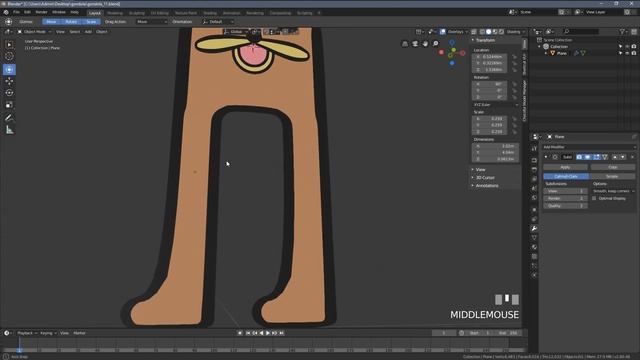The width and height of the screenshot is (640, 360).
Task: Select the Scale tool in left toolbar
Action: (x=9, y=105)
